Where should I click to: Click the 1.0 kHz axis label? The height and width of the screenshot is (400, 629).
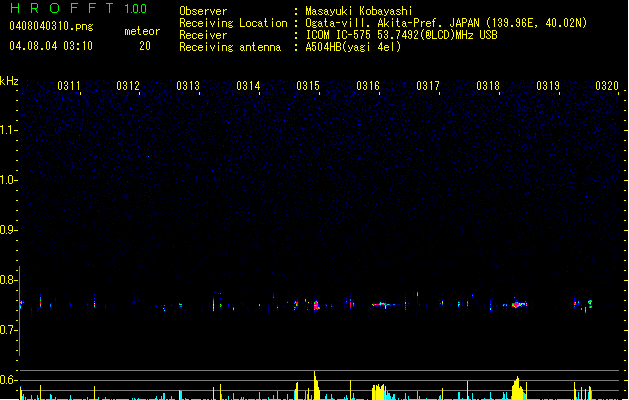pyautogui.click(x=8, y=180)
